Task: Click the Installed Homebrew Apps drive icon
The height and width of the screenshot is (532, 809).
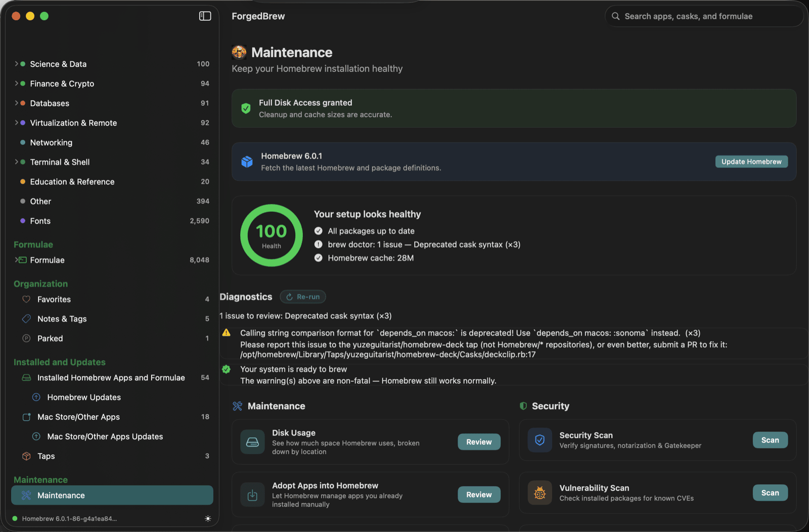Action: point(26,378)
